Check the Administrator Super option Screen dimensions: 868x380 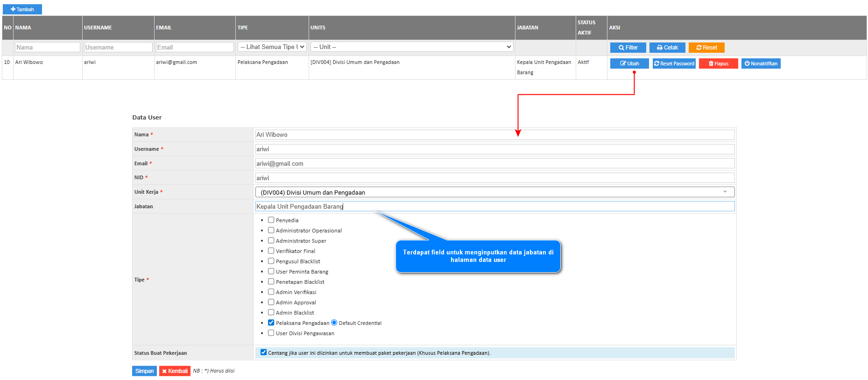pos(271,240)
